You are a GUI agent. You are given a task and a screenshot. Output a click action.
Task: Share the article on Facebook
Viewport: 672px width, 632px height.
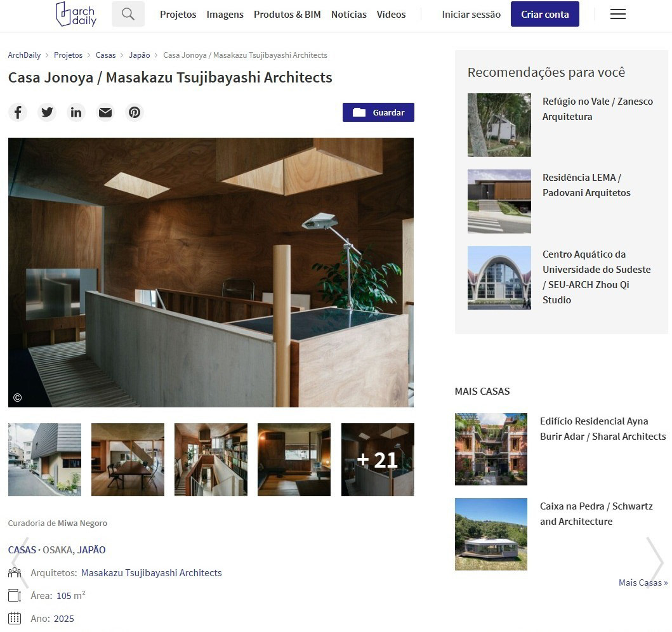coord(18,112)
